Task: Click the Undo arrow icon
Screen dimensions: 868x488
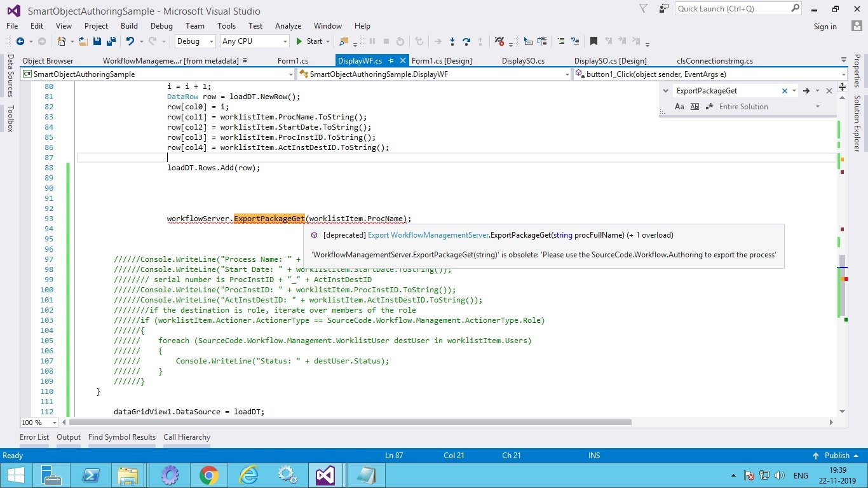Action: (x=130, y=41)
